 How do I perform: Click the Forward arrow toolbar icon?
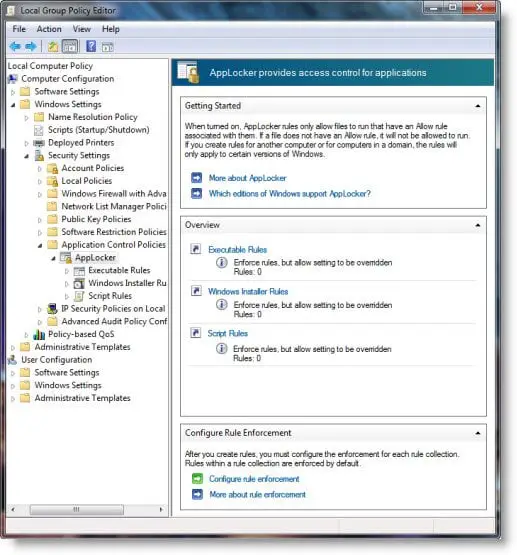pyautogui.click(x=31, y=46)
